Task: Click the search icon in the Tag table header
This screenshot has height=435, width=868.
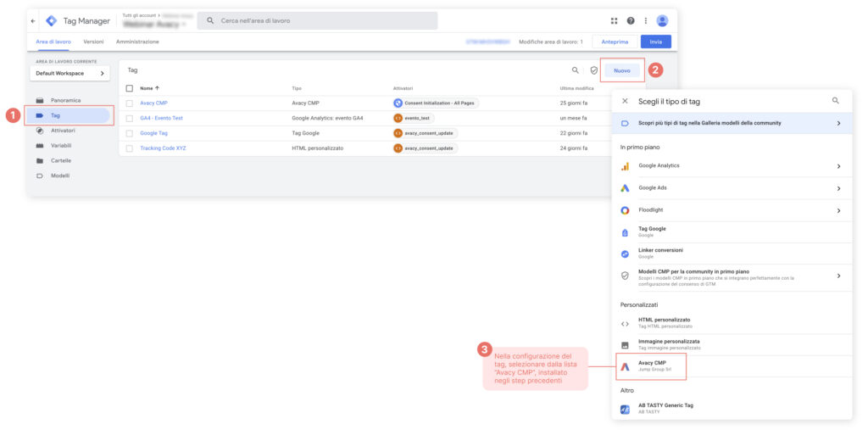Action: point(576,70)
